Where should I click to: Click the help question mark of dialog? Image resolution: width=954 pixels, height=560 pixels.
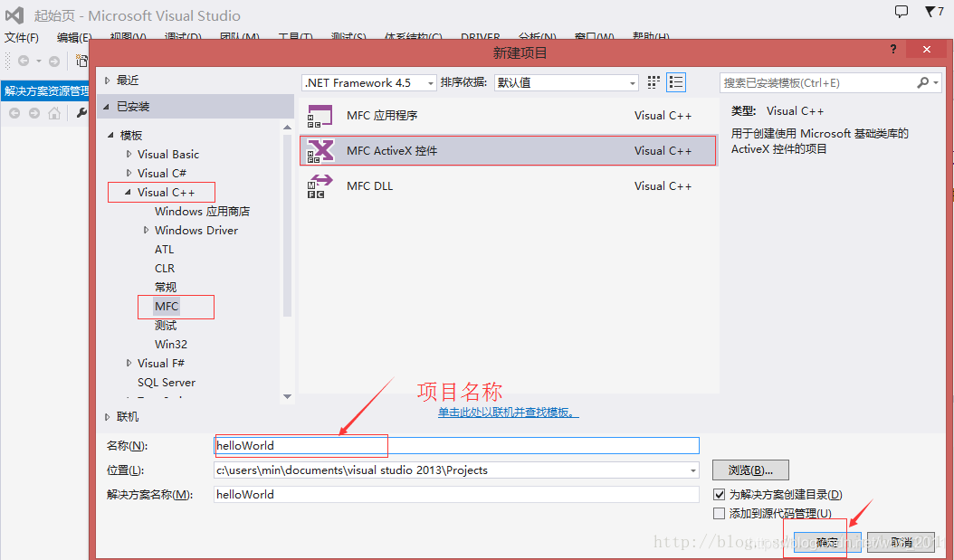tap(892, 49)
